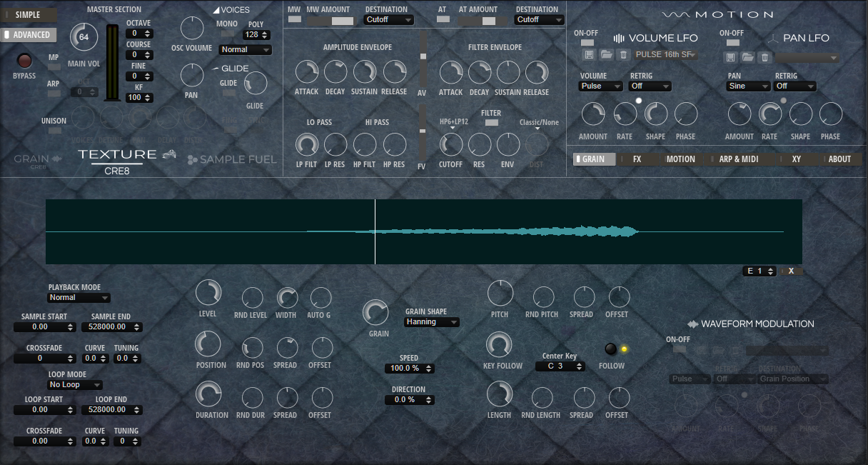The height and width of the screenshot is (465, 868).
Task: Remove the sample with the X button
Action: coord(791,271)
